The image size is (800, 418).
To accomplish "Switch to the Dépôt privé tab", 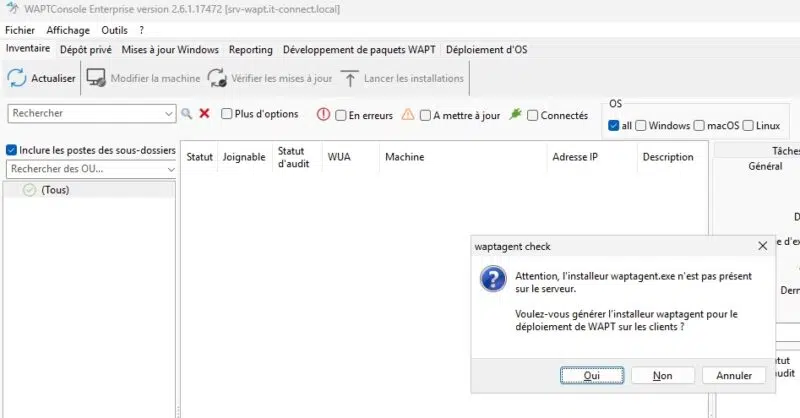I will pyautogui.click(x=86, y=50).
